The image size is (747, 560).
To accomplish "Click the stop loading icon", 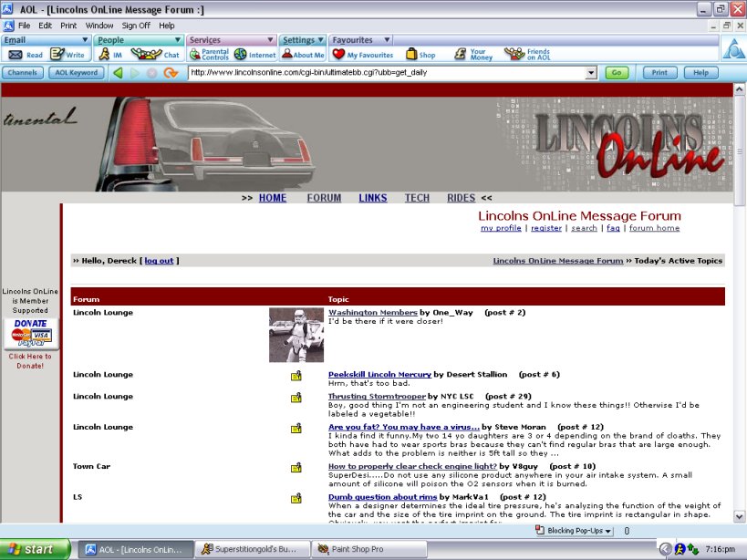I will coord(152,73).
